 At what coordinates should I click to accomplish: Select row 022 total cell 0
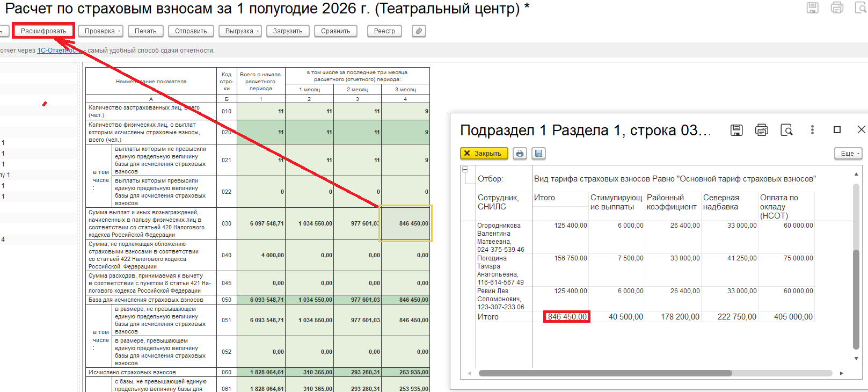pos(261,192)
